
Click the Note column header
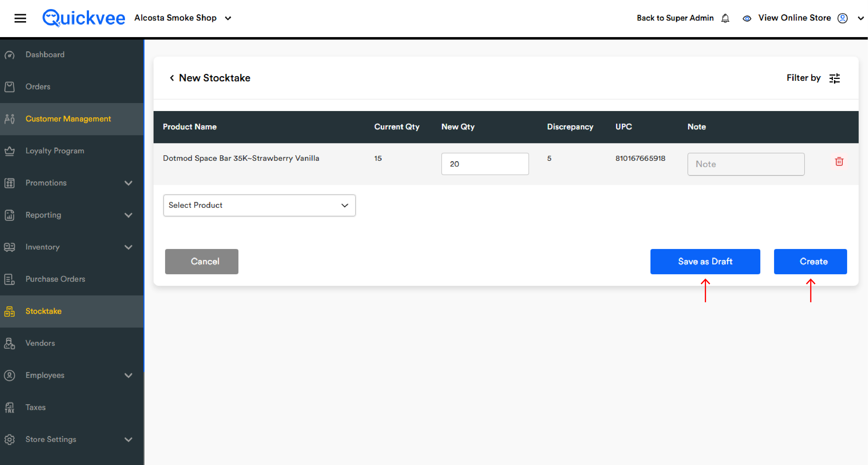697,127
